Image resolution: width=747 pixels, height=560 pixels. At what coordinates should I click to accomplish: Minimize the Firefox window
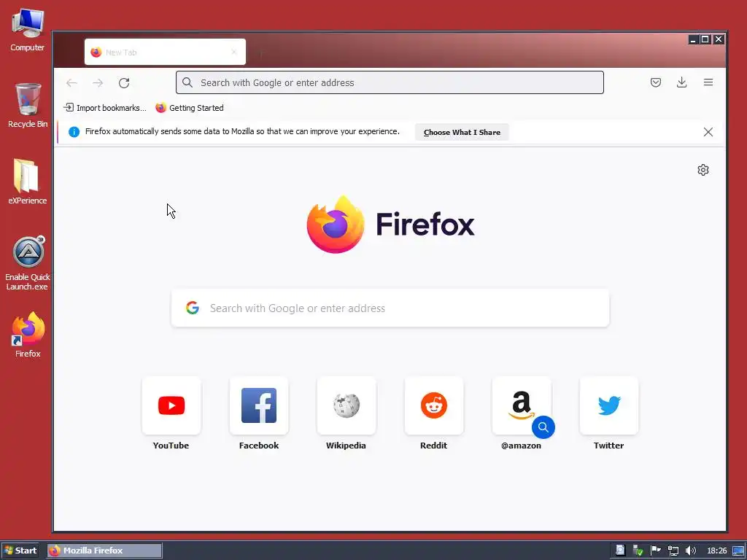pos(694,39)
